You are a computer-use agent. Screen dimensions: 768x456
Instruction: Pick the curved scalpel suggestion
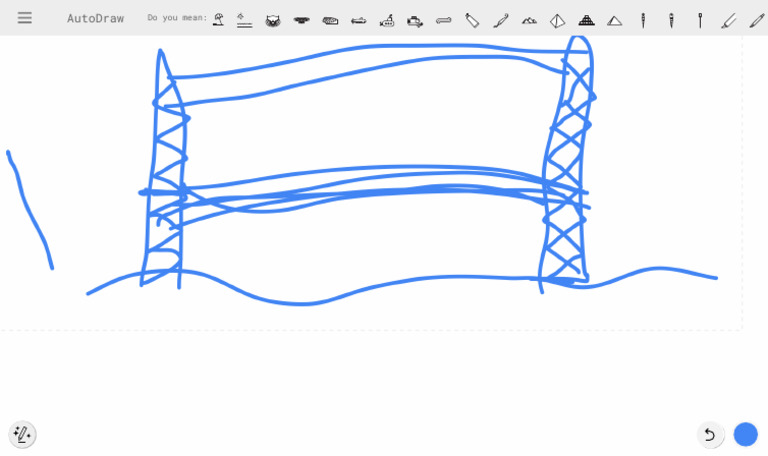[x=501, y=21]
